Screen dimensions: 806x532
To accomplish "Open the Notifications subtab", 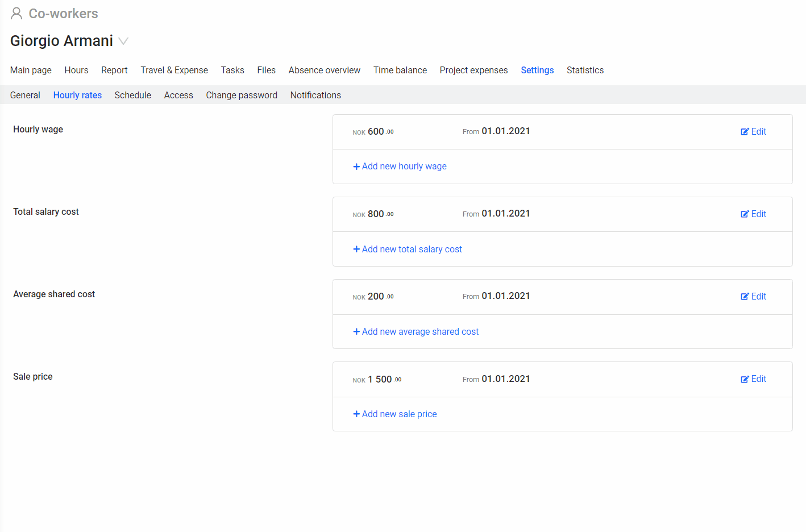I will (315, 95).
